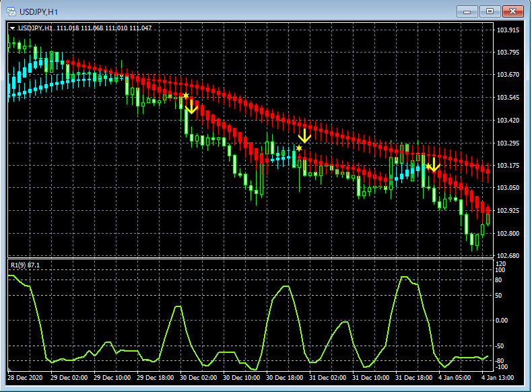Maximize the USDJPY,H1 chart window
This screenshot has height=392, width=532.
tap(490, 11)
